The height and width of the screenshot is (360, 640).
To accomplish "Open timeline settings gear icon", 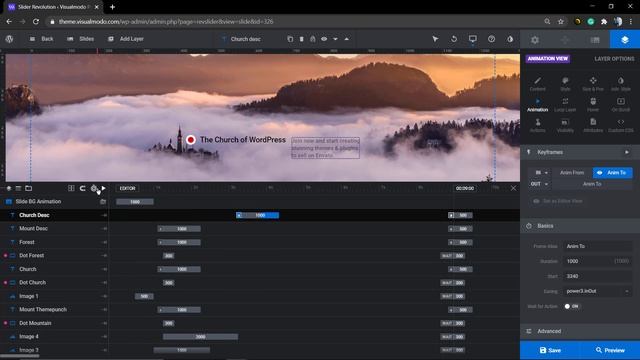I will pos(94,188).
